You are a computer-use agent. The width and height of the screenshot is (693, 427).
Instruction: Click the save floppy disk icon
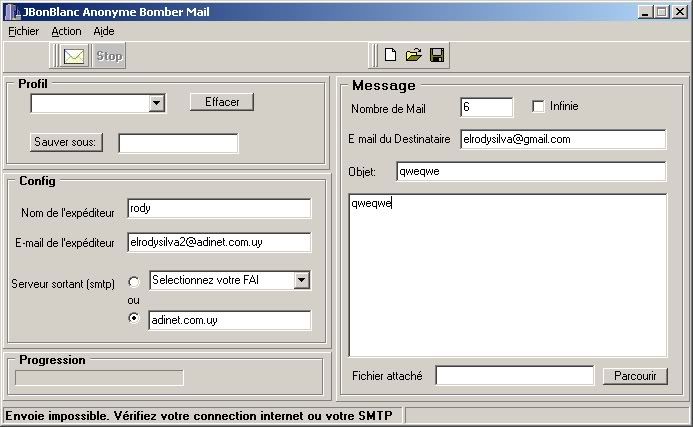coord(437,55)
